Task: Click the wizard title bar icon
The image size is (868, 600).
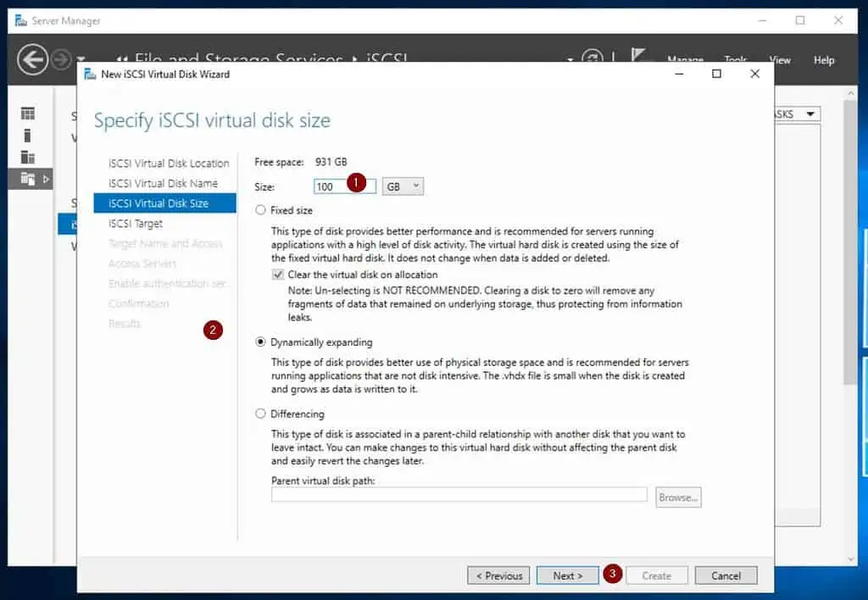Action: coord(90,75)
